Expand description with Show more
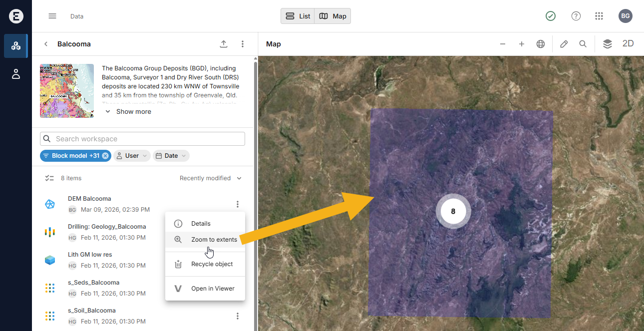Screen dimensions: 644x331 (128, 112)
